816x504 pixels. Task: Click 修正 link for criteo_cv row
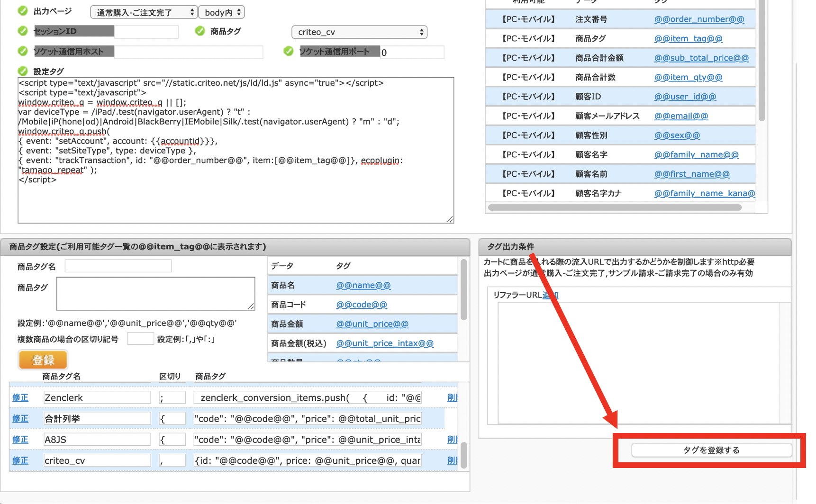point(20,460)
